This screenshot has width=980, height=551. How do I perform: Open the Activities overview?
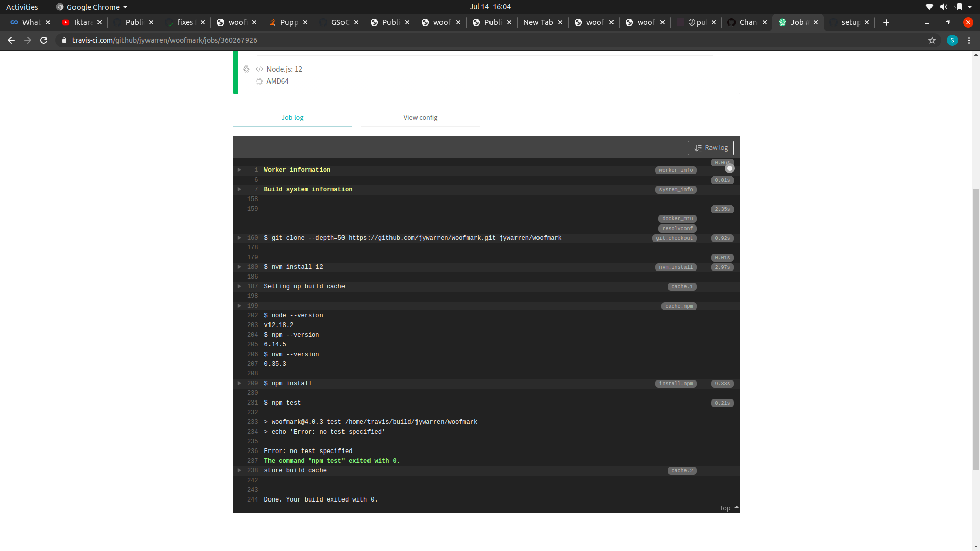[22, 7]
